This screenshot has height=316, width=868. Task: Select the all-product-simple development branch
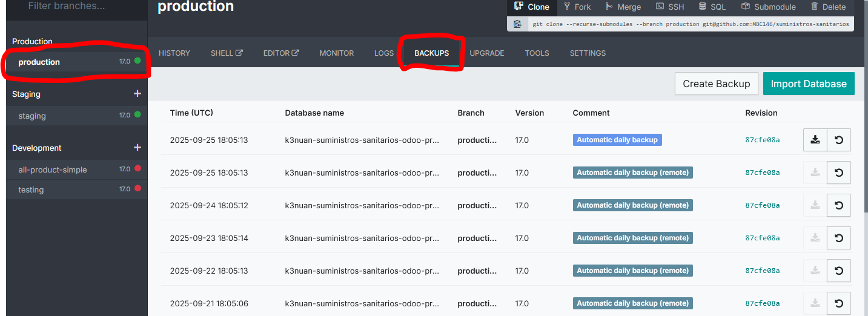coord(53,170)
